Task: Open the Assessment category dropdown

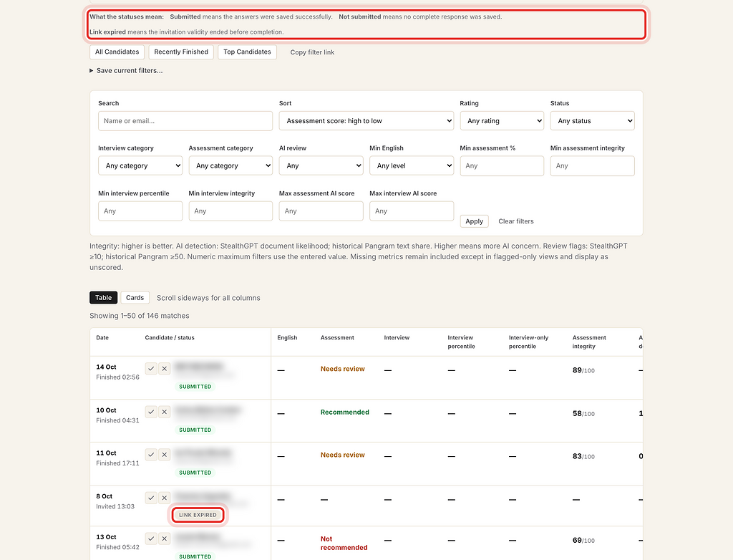Action: (x=230, y=165)
